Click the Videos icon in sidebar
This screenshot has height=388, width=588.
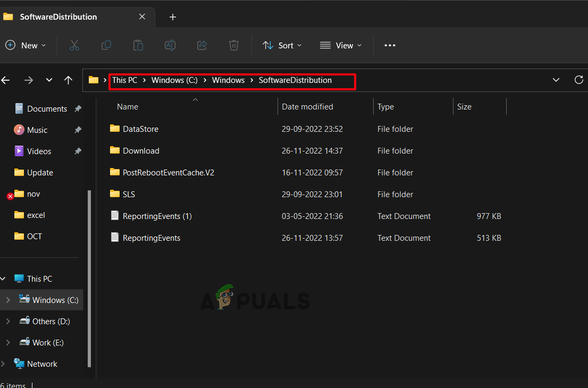click(x=19, y=151)
